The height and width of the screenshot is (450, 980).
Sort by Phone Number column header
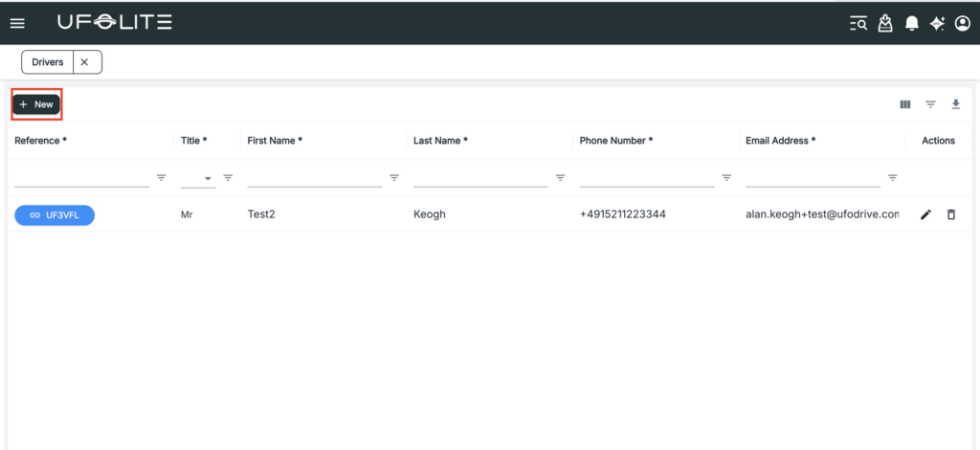(x=615, y=141)
